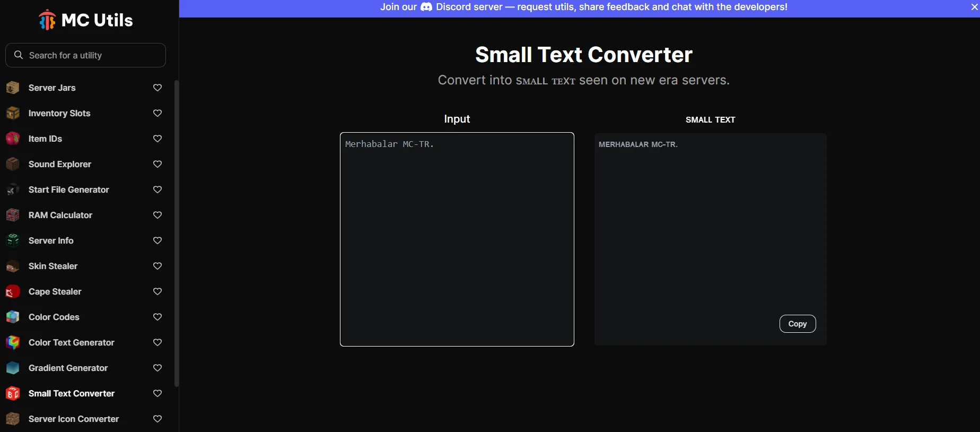The image size is (980, 432).
Task: Click the SMALL TEXT output label
Action: [x=711, y=120]
